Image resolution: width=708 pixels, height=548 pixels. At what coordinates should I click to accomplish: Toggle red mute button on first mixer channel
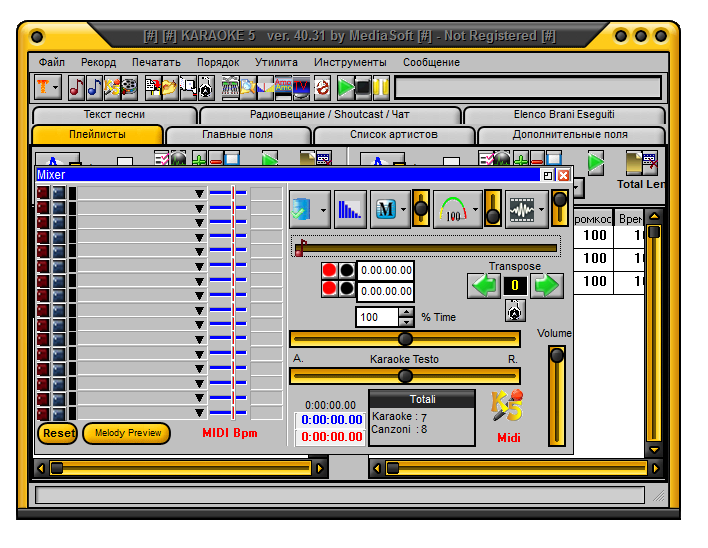pyautogui.click(x=43, y=193)
